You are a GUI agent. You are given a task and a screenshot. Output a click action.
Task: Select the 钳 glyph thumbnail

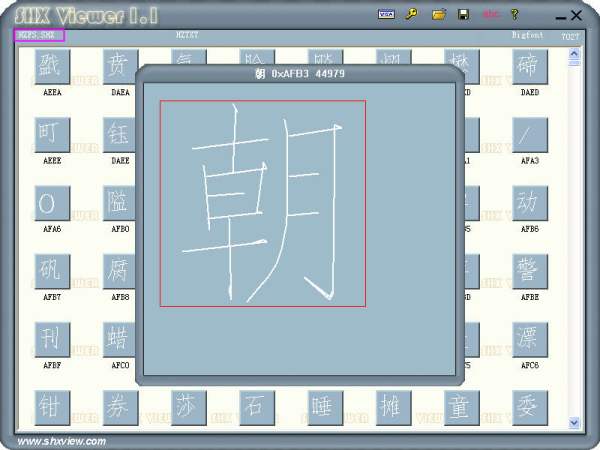click(52, 408)
